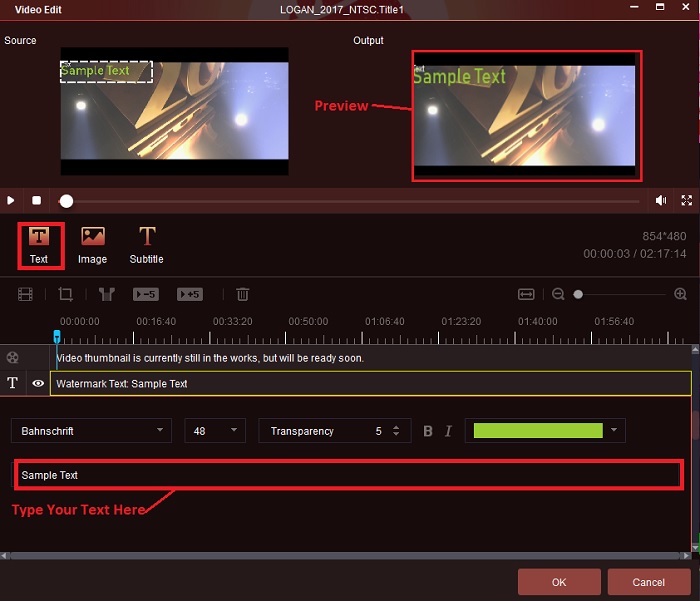Select the Crop tool
This screenshot has width=700, height=601.
tap(66, 294)
